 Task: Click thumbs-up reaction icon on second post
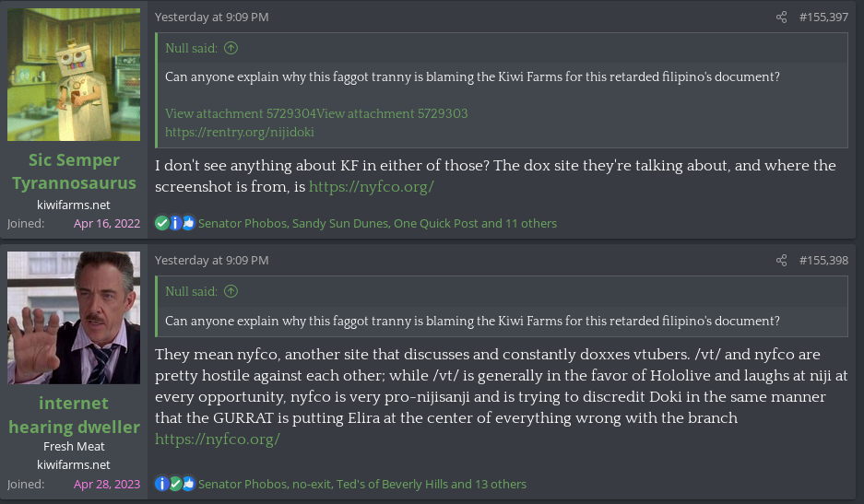(x=188, y=484)
